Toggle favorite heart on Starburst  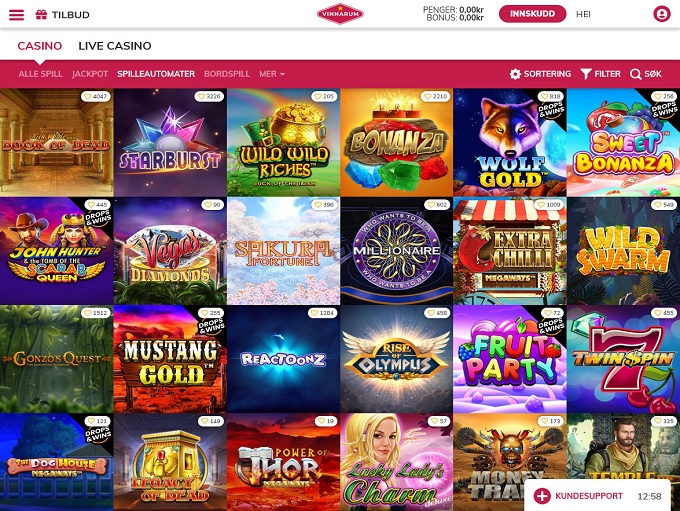(202, 96)
